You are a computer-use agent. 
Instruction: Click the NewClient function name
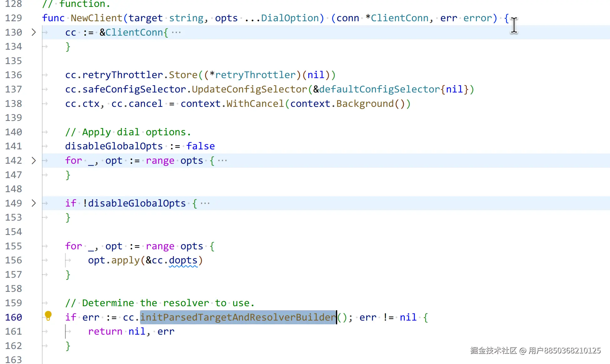96,18
